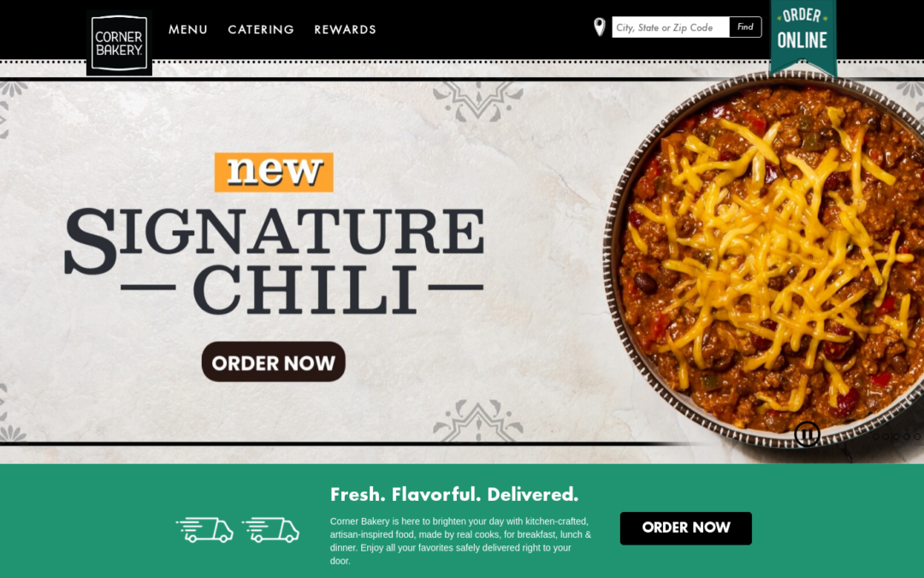
Task: Open the Menu navigation item
Action: 188,29
